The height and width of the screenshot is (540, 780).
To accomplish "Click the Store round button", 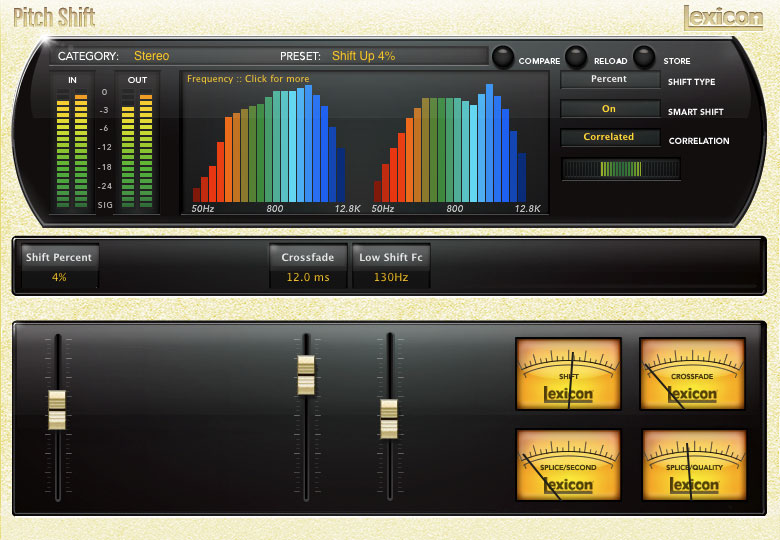I will click(644, 57).
